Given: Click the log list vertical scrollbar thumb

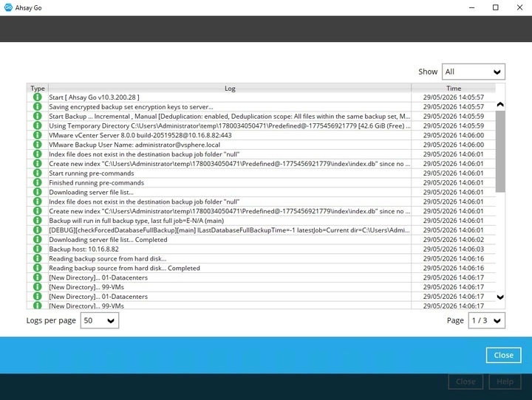Looking at the screenshot, I should [x=500, y=151].
